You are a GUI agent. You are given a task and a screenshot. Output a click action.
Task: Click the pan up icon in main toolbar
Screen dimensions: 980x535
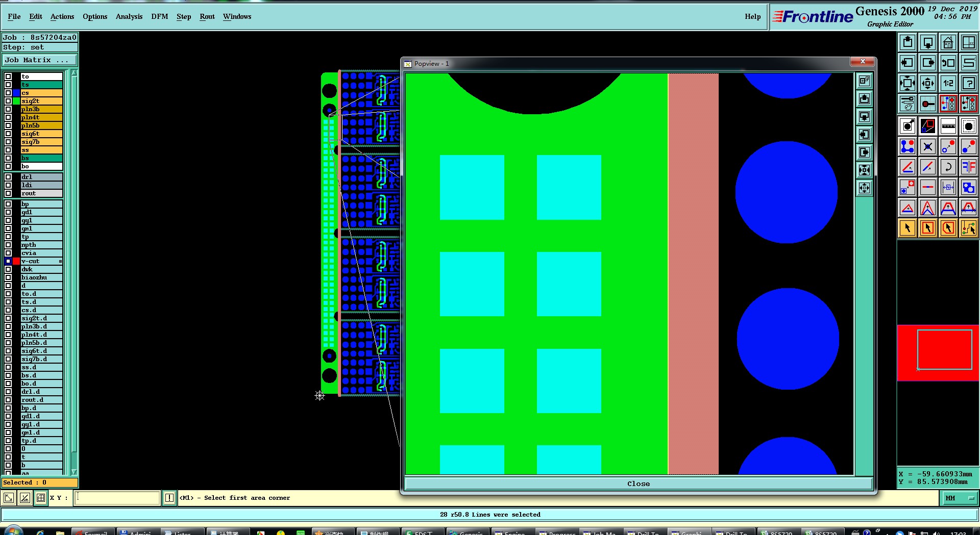coord(908,42)
